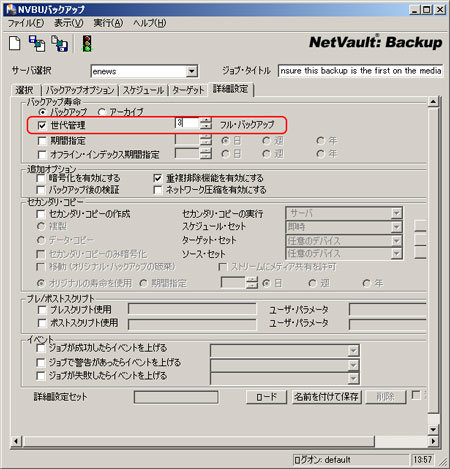Click the ジョブ・タイトル text field

click(360, 71)
